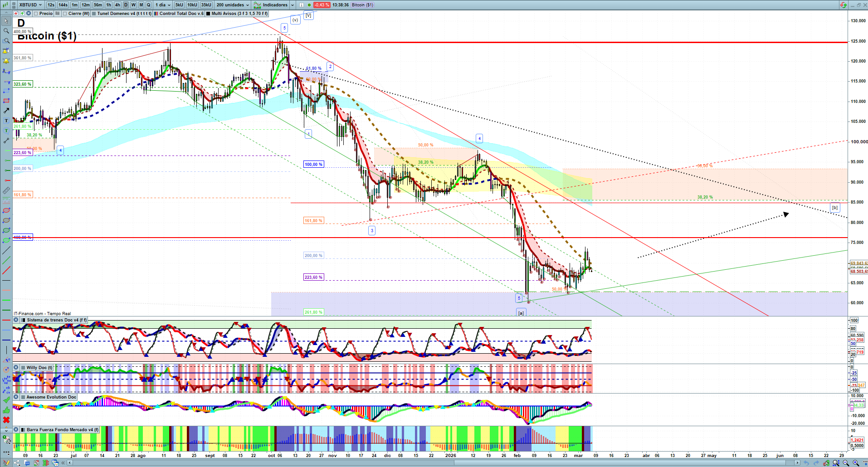Screen dimensions: 868x467
Task: Select the magnifier zoom tool
Action: pos(6,31)
